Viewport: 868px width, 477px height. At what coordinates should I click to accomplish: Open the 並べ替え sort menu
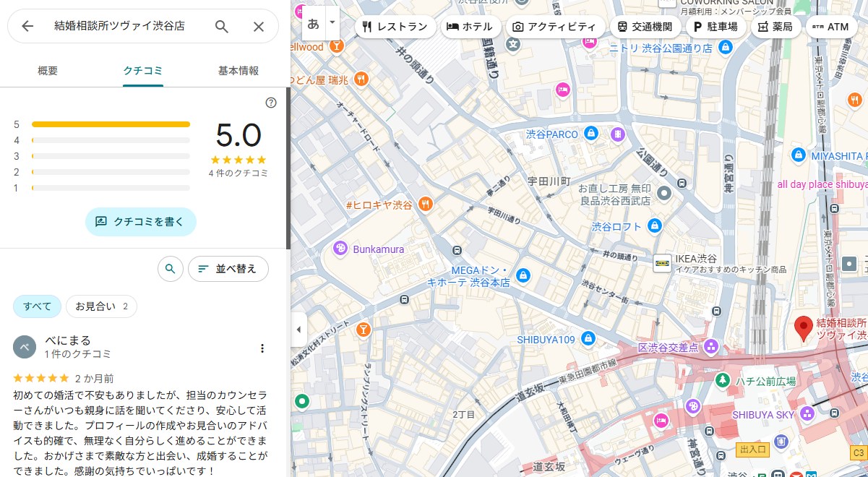228,269
